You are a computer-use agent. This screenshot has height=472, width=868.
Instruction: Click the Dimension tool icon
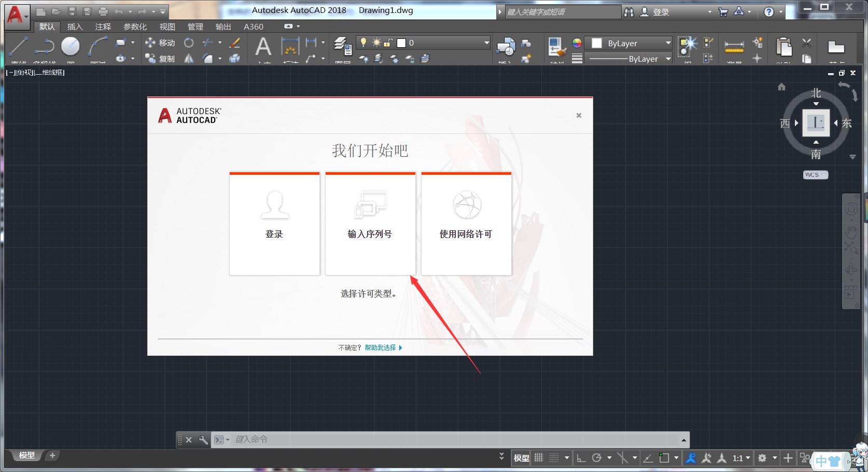coord(290,47)
